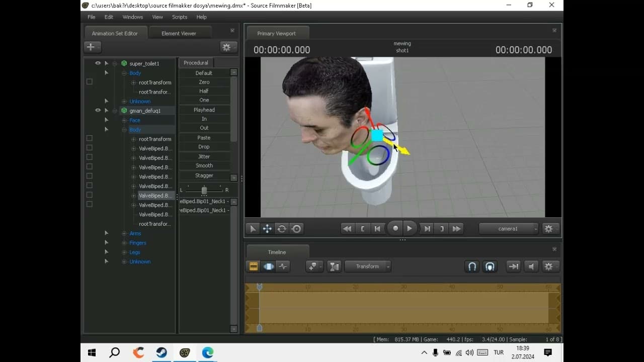This screenshot has width=644, height=362.
Task: Open the Windows menu
Action: (133, 17)
